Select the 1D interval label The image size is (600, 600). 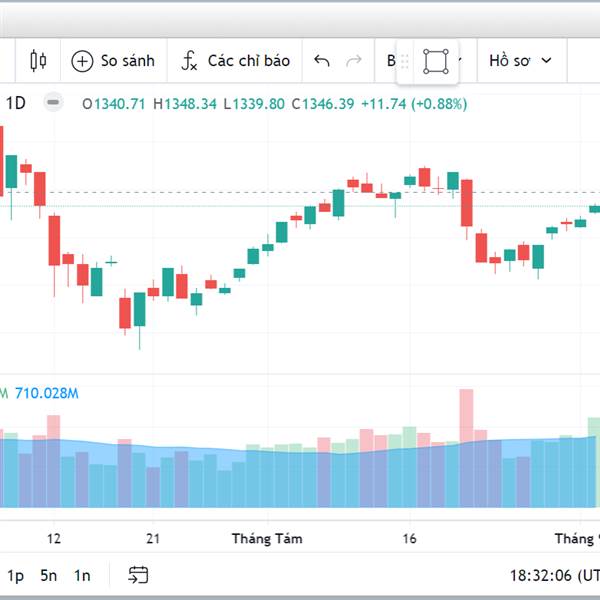coord(16,103)
